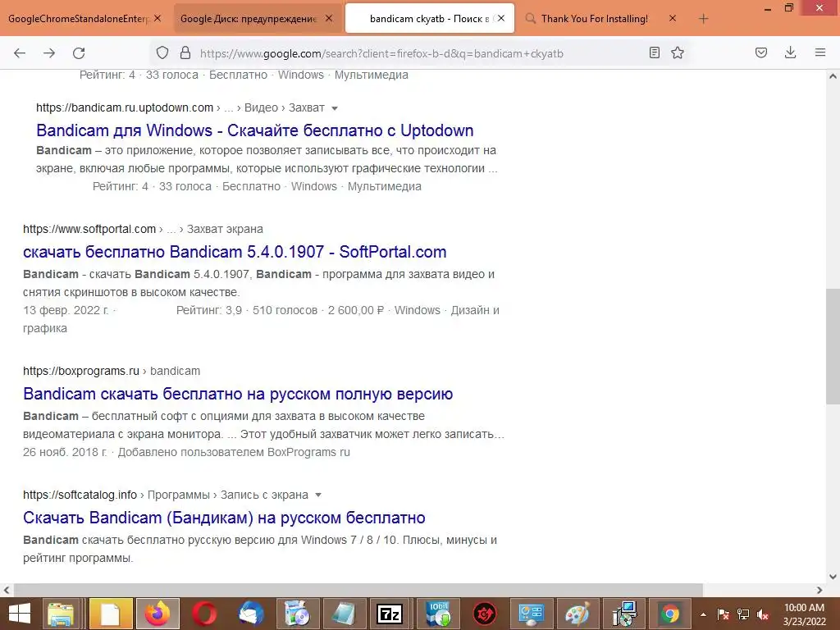Expand options arrow next to uptodown.com URL
Viewport: 840px width, 630px height.
pos(335,108)
